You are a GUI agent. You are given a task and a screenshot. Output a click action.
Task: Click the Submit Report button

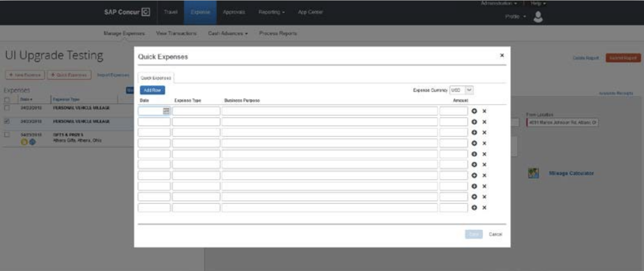[623, 58]
